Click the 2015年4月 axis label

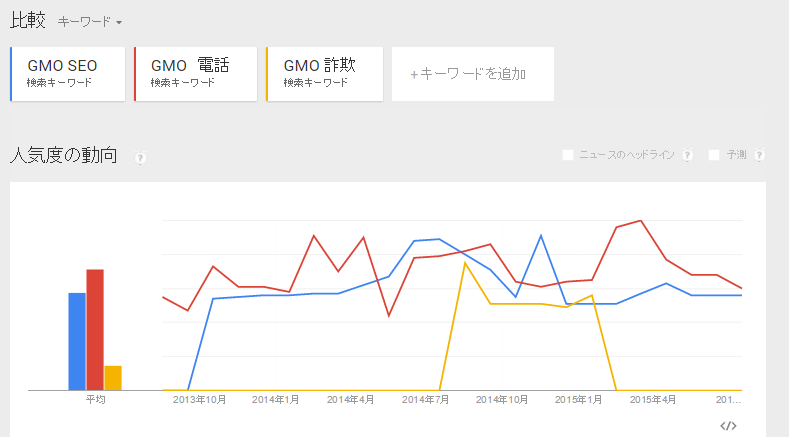pos(653,400)
